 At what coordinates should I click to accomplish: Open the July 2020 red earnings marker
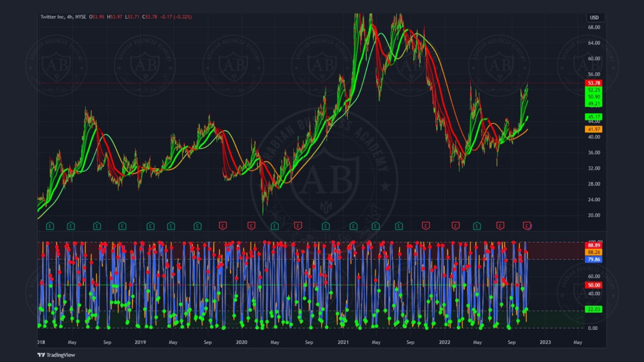(298, 226)
